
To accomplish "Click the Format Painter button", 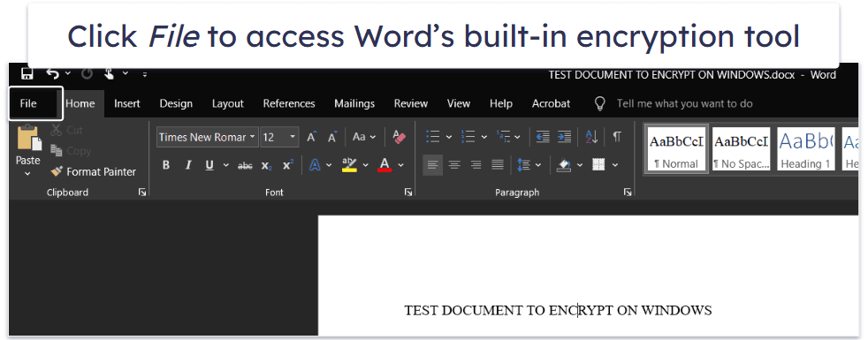I will coord(93,172).
